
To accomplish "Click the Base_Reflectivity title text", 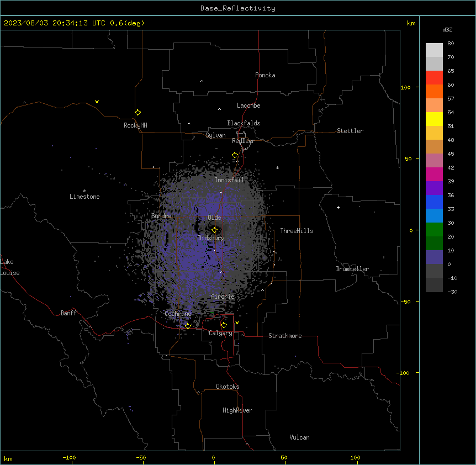I will [238, 8].
